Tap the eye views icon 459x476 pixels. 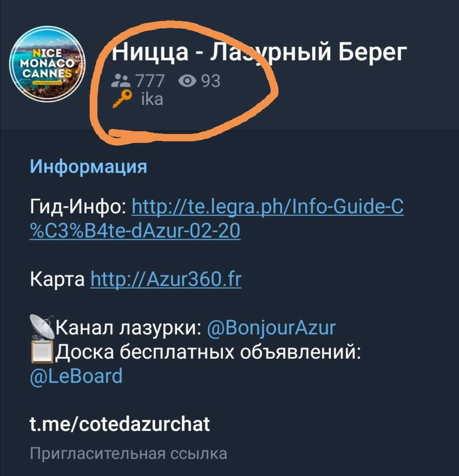[187, 81]
